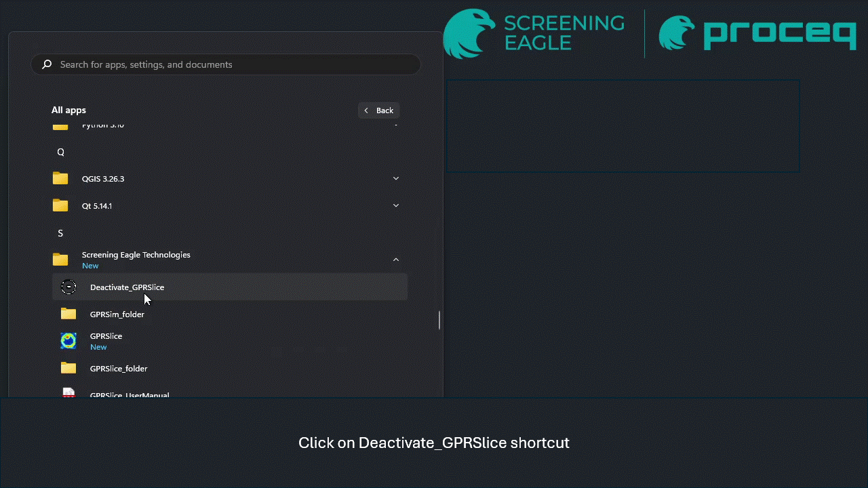Click the Screening Eagle Technologies folder icon
The image size is (868, 488).
(60, 260)
